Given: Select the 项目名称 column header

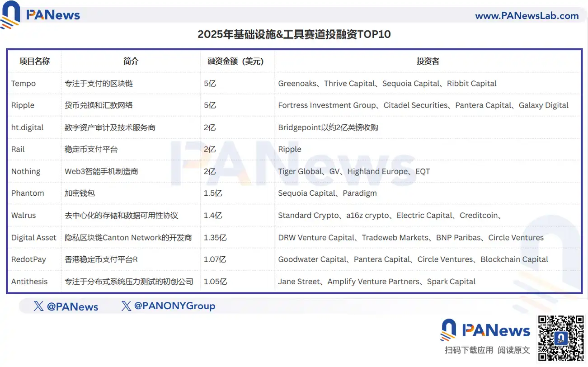Looking at the screenshot, I should click(x=34, y=61).
